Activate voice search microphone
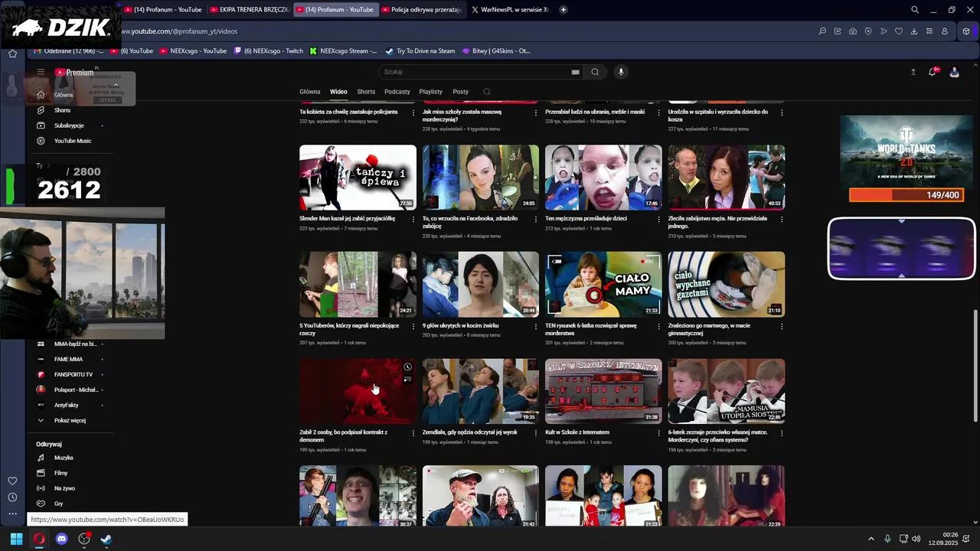 point(621,72)
